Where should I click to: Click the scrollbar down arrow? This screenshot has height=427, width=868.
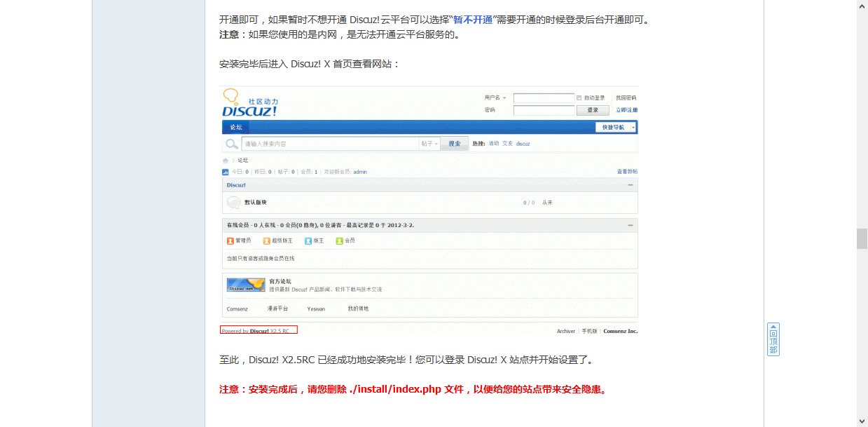coord(862,421)
